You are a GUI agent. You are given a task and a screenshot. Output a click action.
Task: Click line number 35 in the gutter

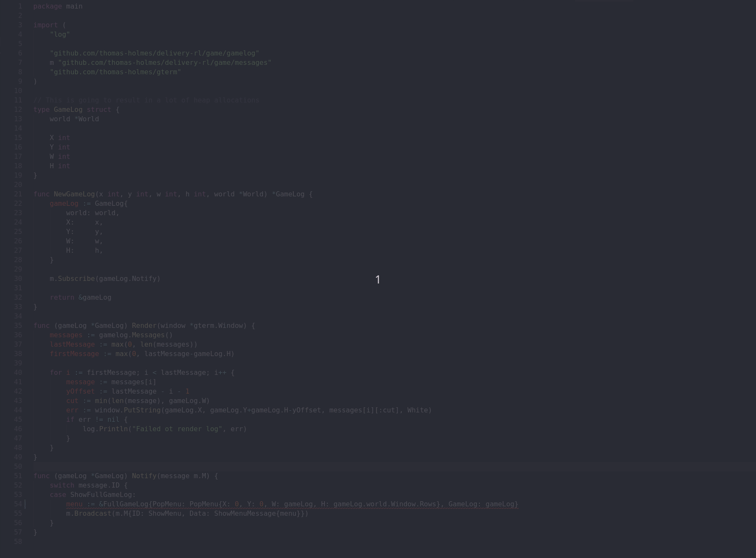click(18, 326)
